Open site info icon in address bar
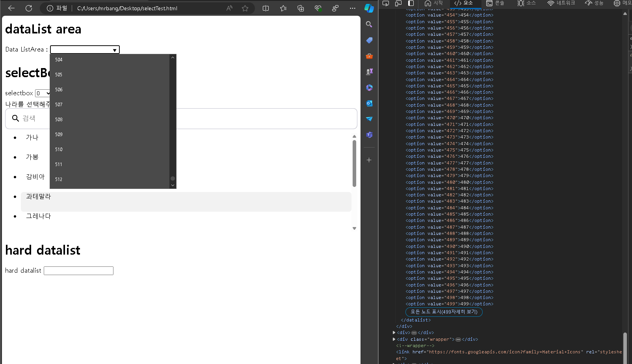 pos(50,8)
